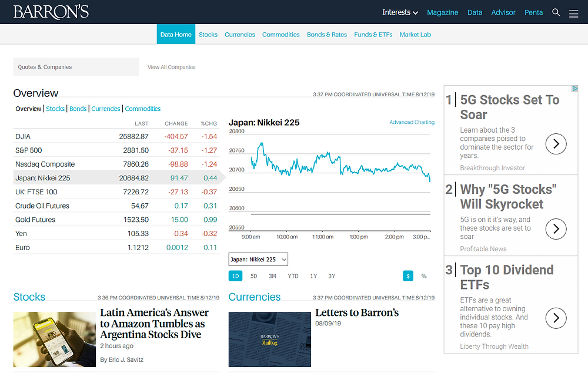Sort by the LAST column header
This screenshot has height=377, width=588.
pyautogui.click(x=141, y=123)
